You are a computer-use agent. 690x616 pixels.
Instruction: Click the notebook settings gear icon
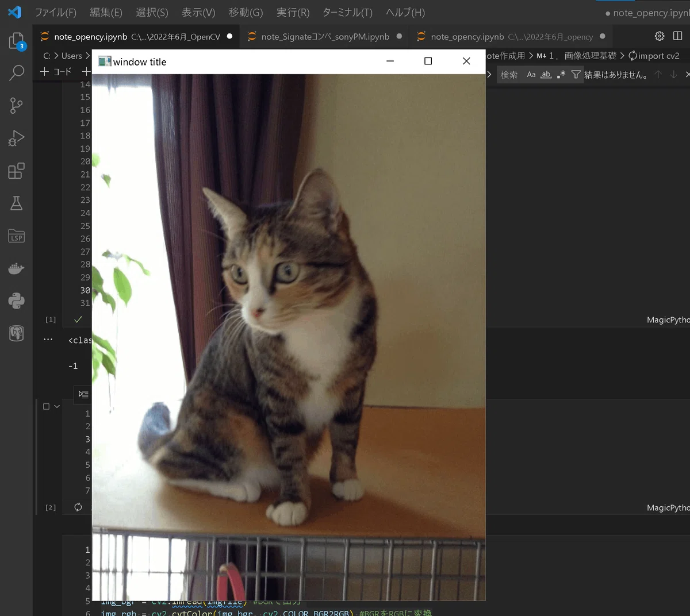(660, 36)
